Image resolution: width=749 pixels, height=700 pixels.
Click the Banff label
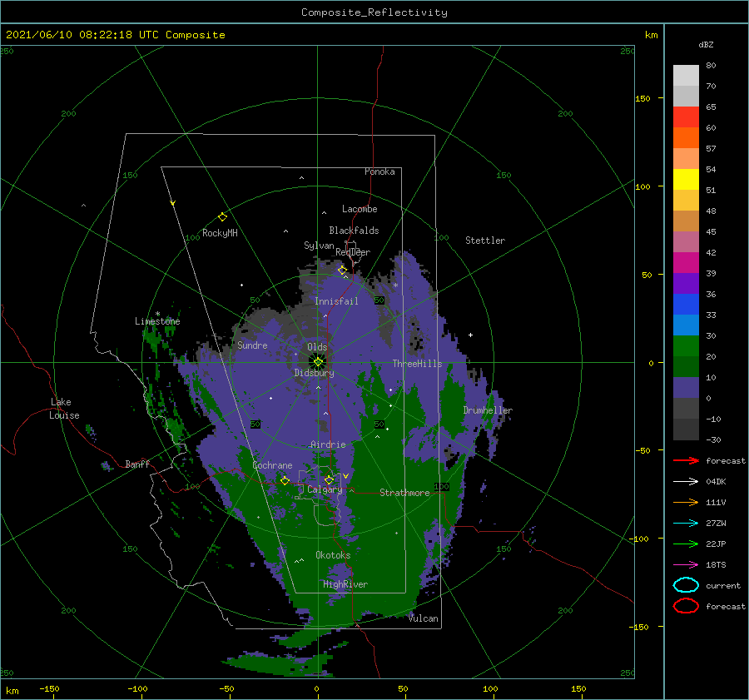[137, 464]
